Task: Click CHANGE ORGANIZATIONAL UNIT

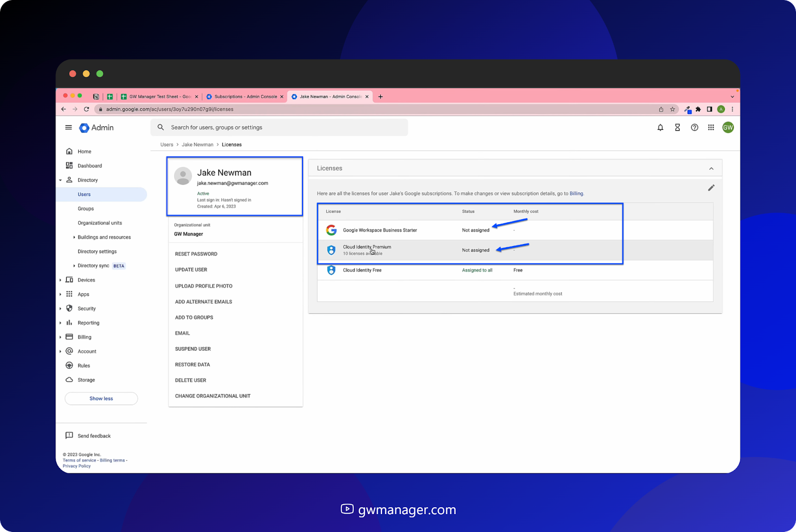Action: tap(213, 396)
